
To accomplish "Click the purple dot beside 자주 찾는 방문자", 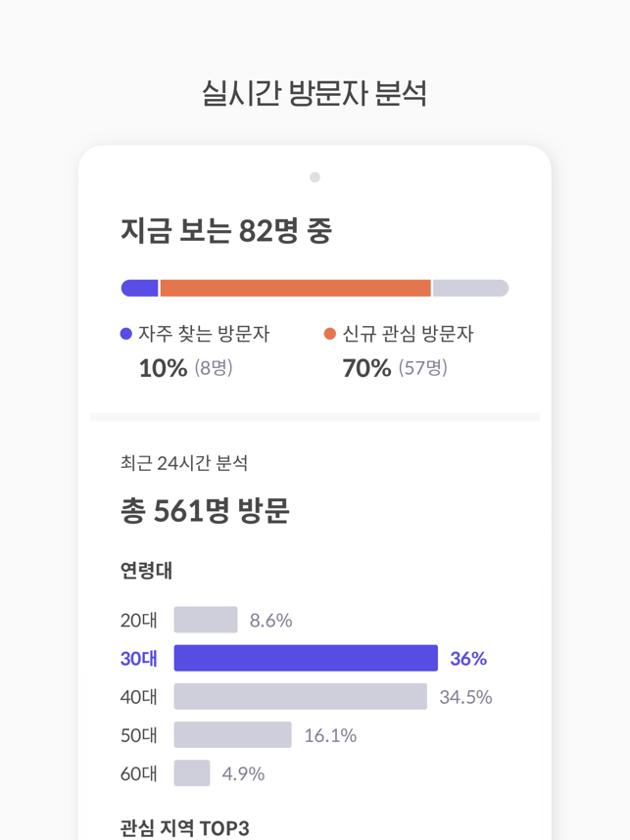I will click(126, 334).
